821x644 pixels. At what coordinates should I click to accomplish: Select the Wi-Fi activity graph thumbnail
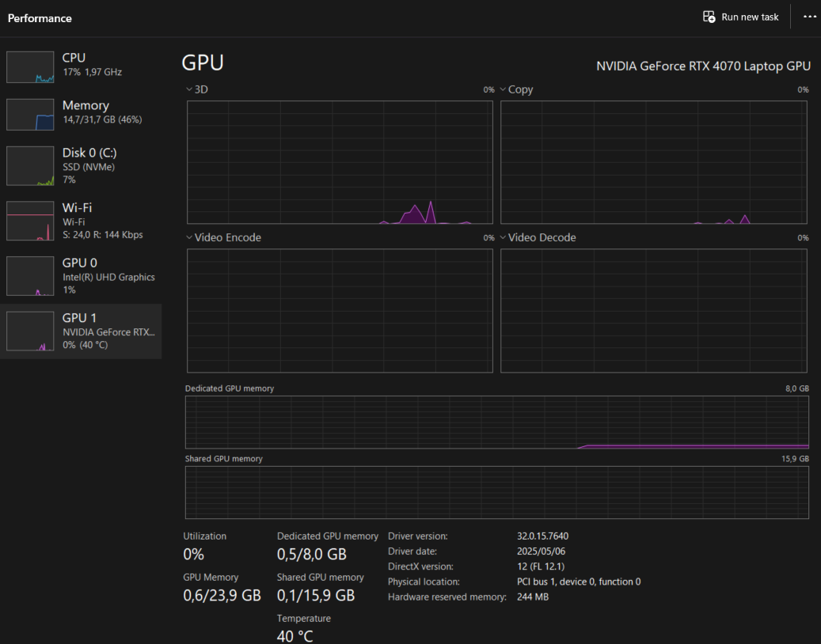click(x=30, y=221)
